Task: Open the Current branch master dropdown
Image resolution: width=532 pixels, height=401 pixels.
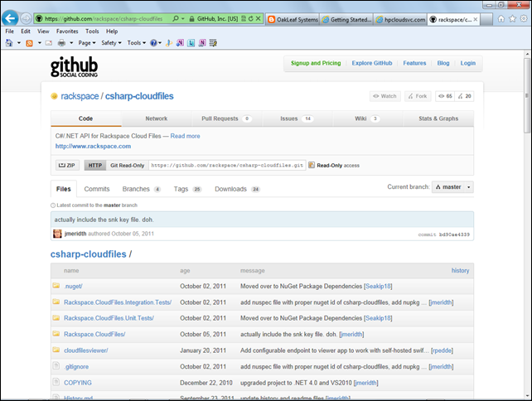Action: coord(452,187)
